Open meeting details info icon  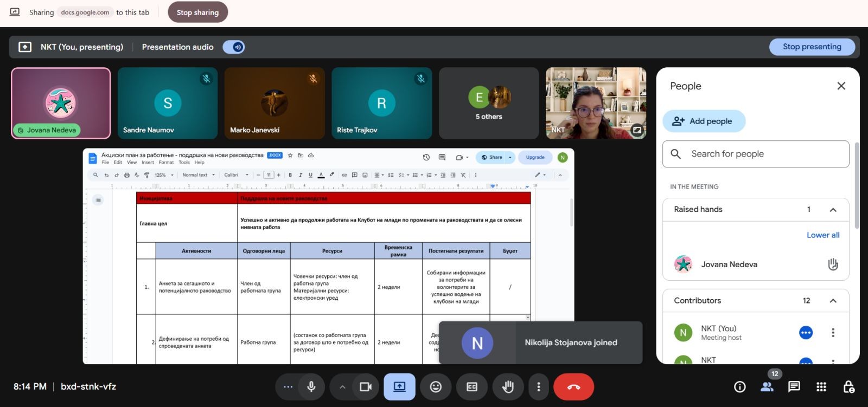point(739,387)
